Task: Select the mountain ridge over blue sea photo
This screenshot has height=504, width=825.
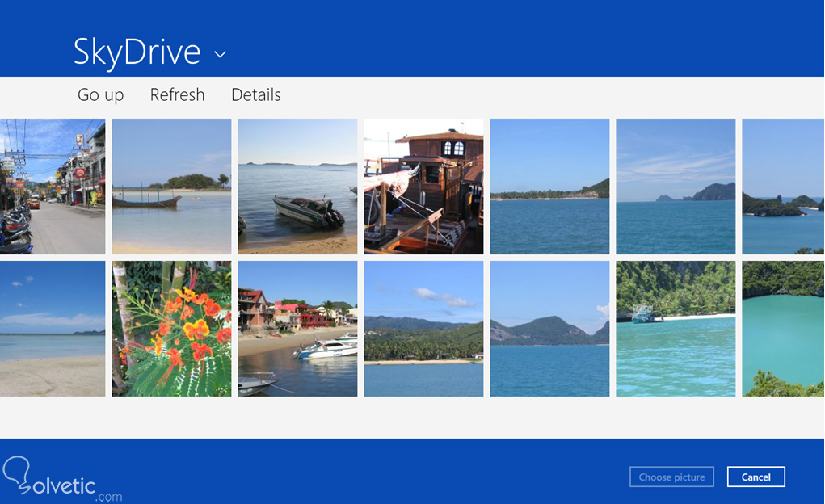Action: pos(549,329)
